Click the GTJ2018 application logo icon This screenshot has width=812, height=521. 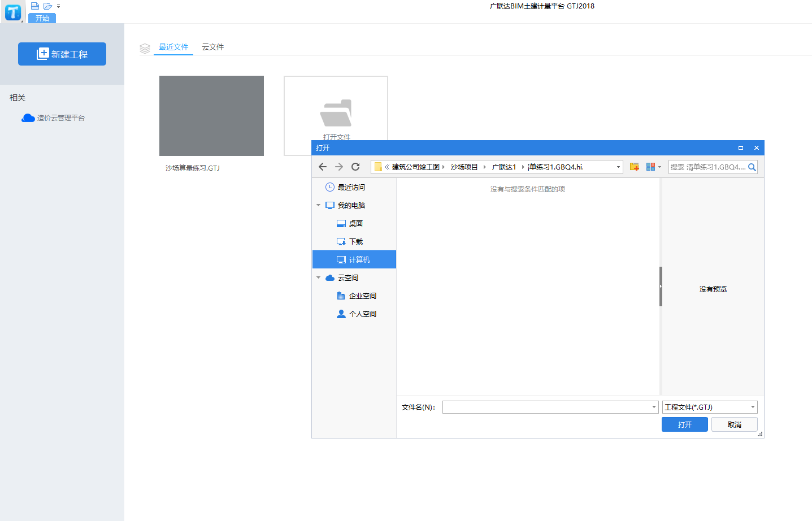(12, 12)
